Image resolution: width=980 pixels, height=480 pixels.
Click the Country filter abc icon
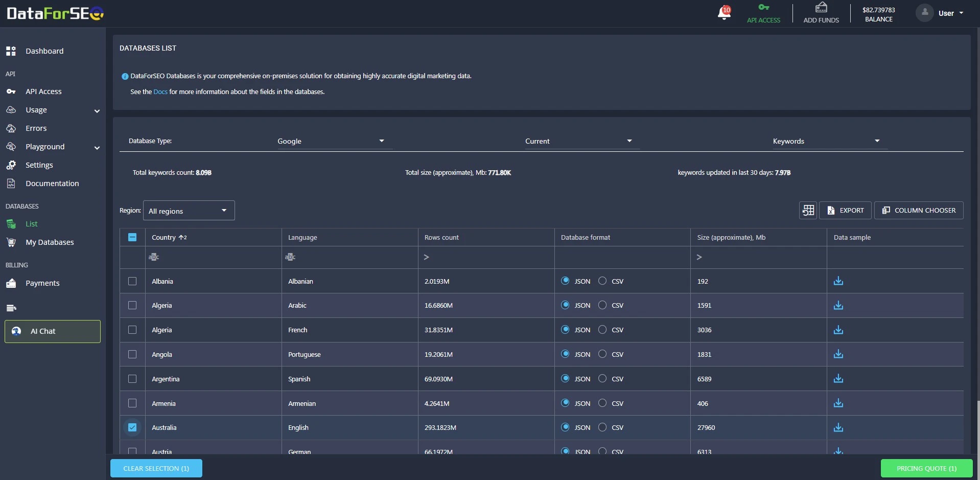pos(154,257)
